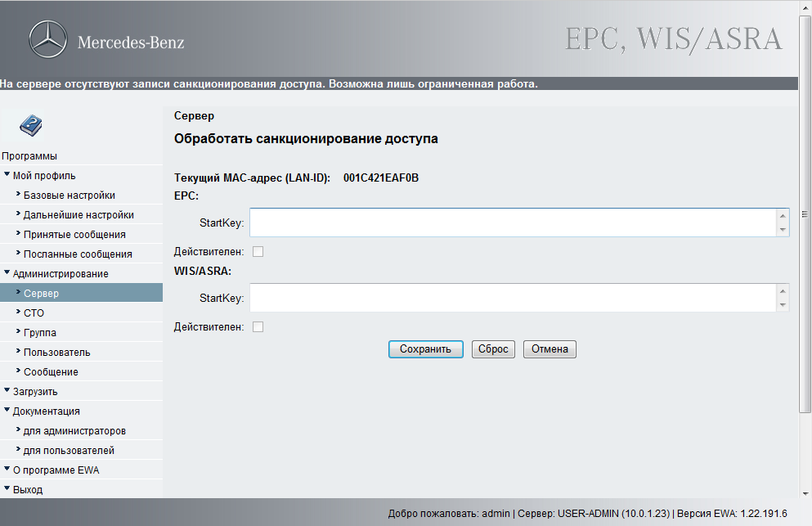Open documentation для пользователей
Viewport: 812px width, 526px height.
click(69, 451)
